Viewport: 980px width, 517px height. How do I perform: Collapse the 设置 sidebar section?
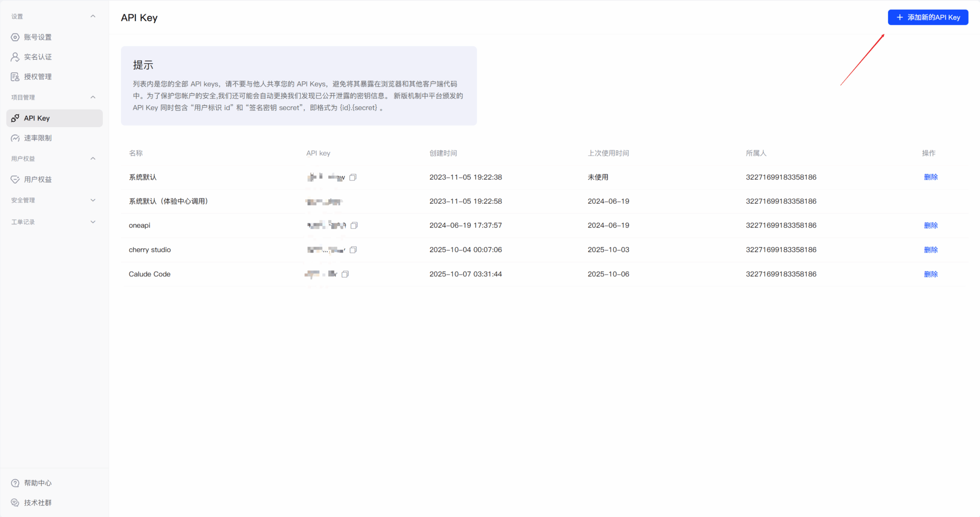tap(93, 16)
